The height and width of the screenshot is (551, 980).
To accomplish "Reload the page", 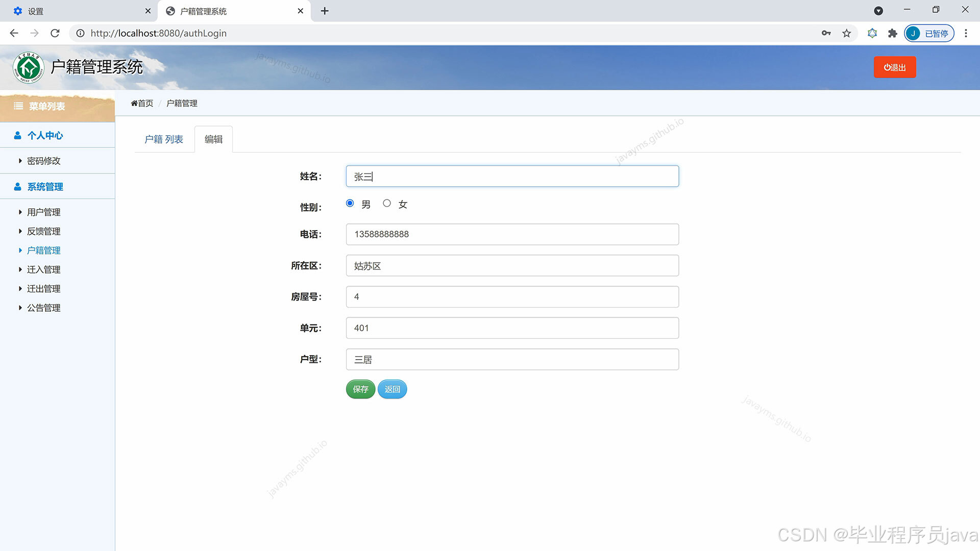I will [x=55, y=33].
